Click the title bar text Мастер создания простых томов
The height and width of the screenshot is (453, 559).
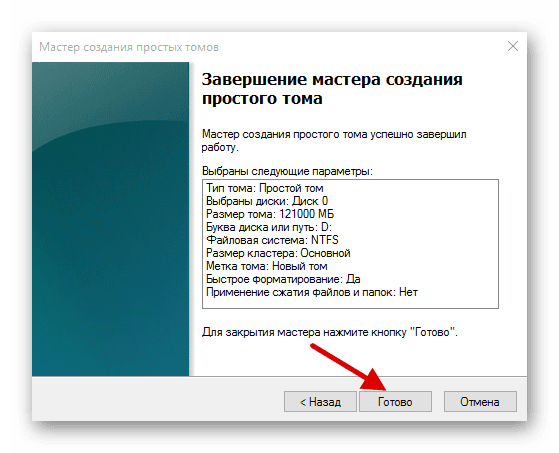click(x=129, y=47)
